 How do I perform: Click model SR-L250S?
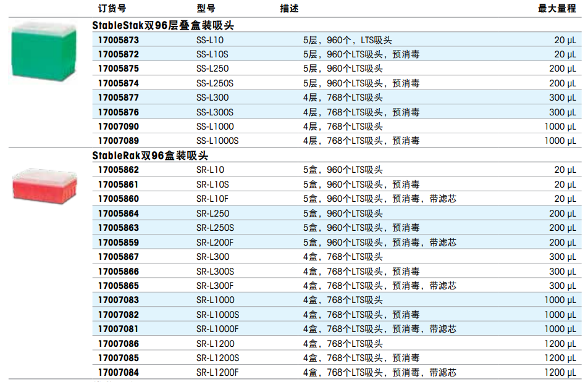215,228
